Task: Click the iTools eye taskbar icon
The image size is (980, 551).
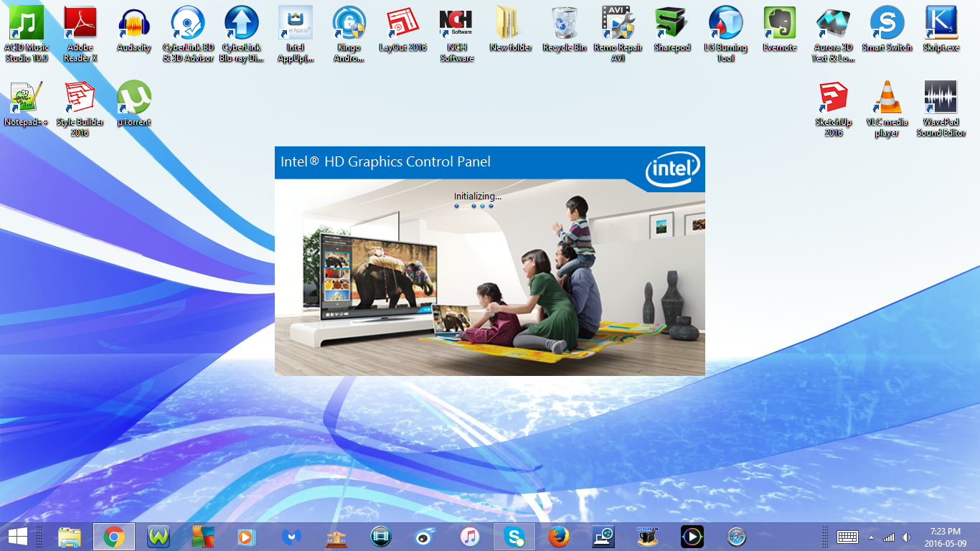Action: click(x=425, y=537)
